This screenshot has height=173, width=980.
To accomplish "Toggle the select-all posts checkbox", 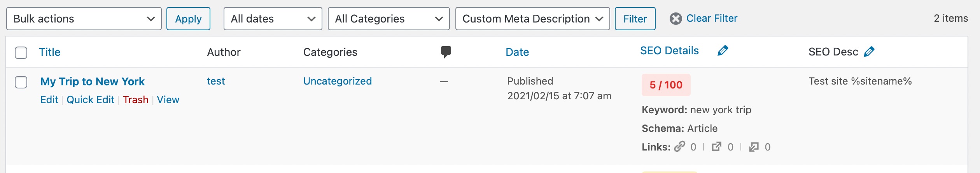I will coord(21,52).
